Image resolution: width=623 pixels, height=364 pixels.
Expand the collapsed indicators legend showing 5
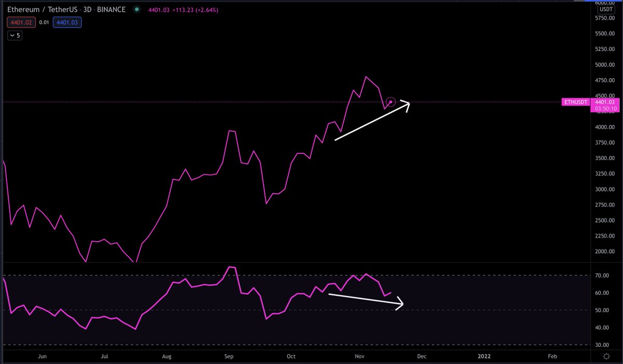point(14,35)
